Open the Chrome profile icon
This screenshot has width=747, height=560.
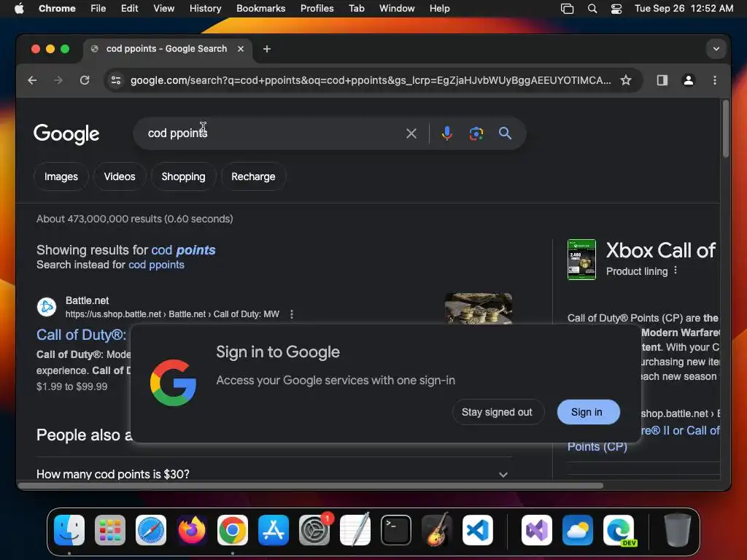tap(688, 80)
